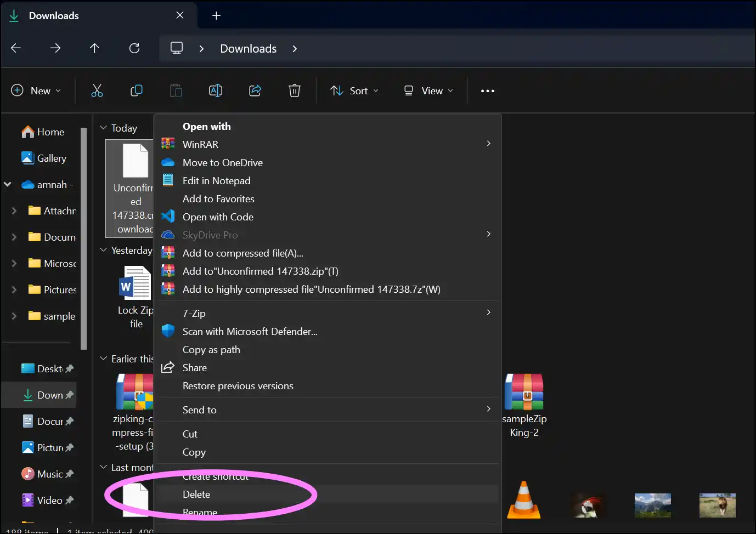This screenshot has width=756, height=534.
Task: Select the Lock Zip file Word document
Action: click(x=136, y=297)
